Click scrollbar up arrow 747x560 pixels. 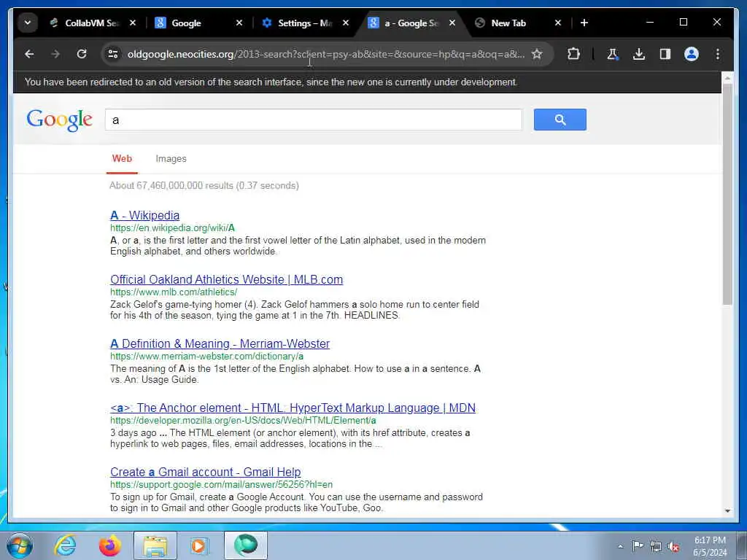coord(727,77)
